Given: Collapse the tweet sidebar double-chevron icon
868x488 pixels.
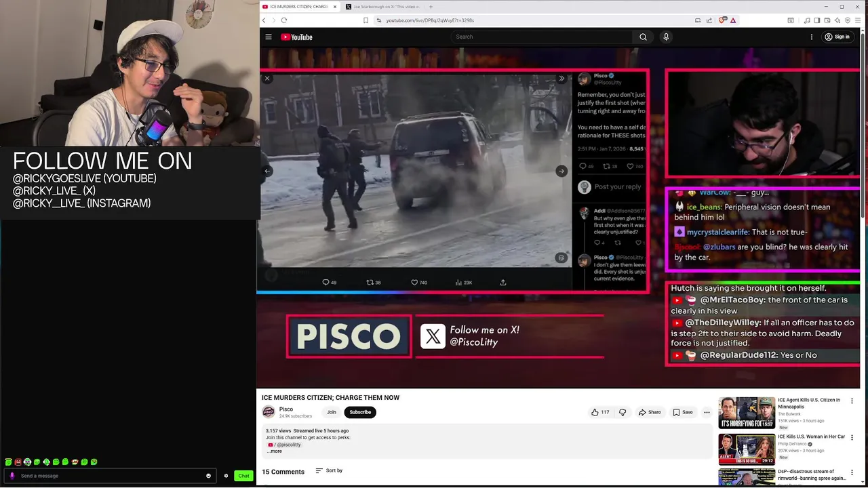Looking at the screenshot, I should (561, 79).
